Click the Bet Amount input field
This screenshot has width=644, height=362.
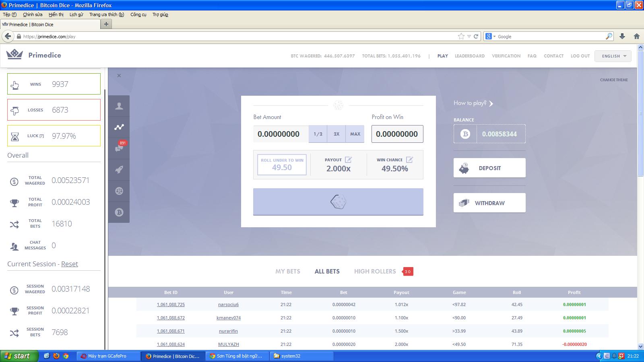coord(281,134)
